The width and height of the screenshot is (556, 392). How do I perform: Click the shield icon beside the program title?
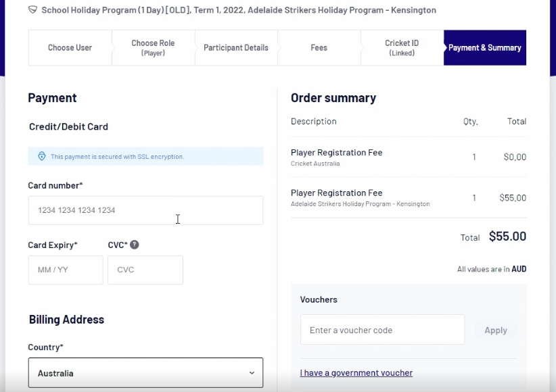pos(32,10)
